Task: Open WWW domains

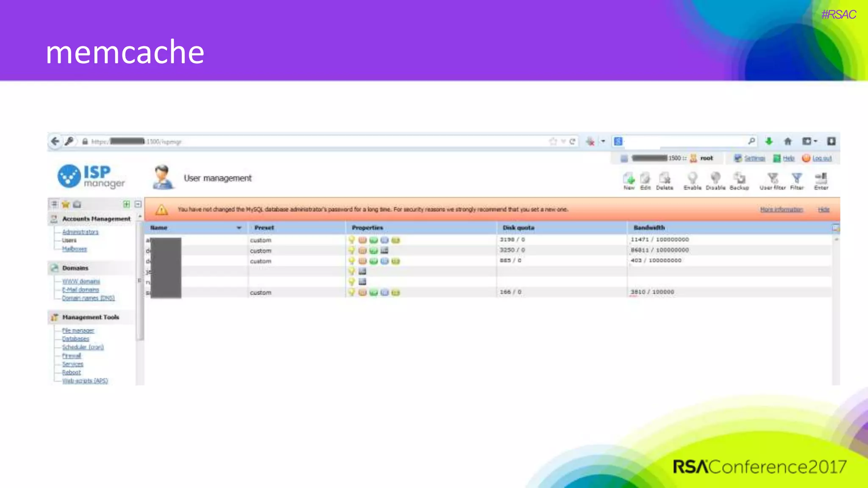Action: [81, 282]
